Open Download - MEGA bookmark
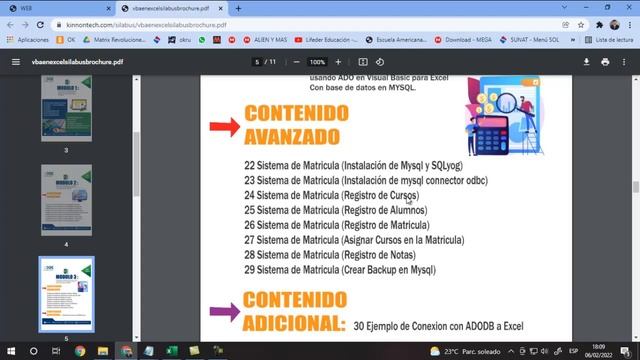This screenshot has height=360, width=640. tap(463, 40)
